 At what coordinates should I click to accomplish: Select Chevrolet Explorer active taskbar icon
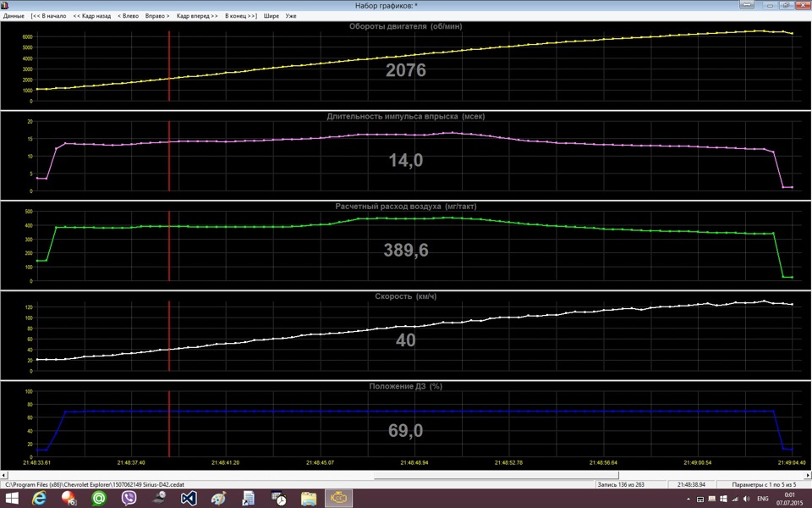pos(338,499)
